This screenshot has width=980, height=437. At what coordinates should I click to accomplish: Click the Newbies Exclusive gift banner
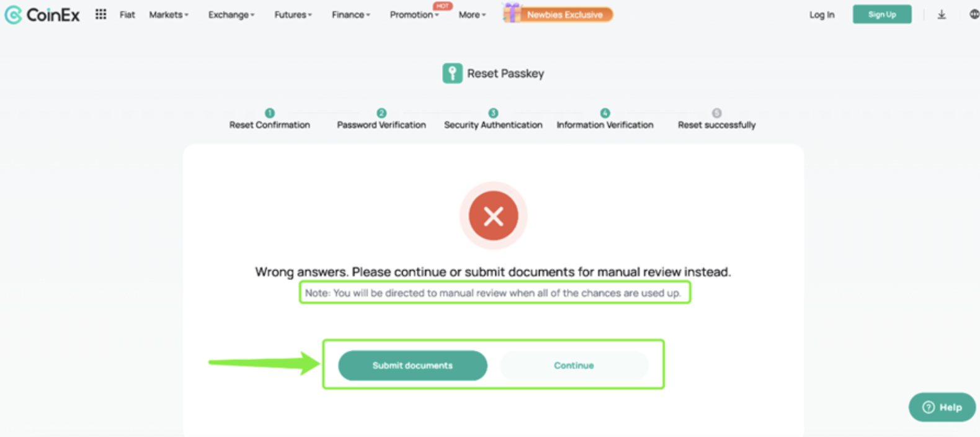click(558, 14)
